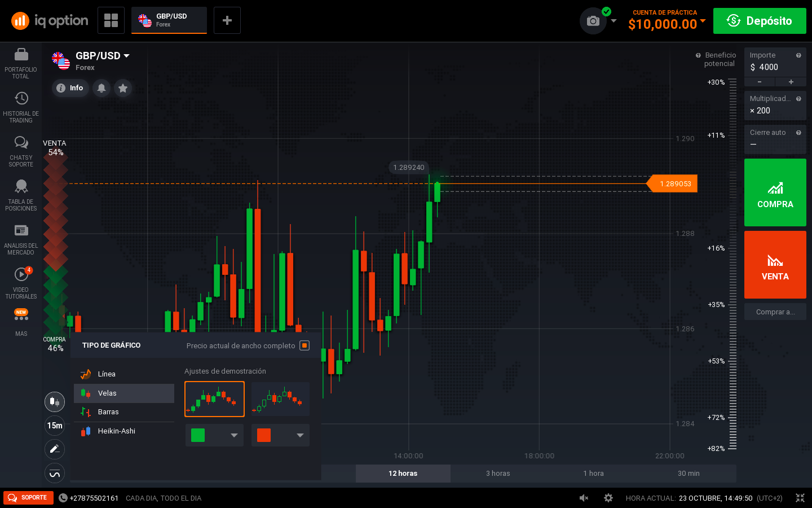Screen dimensions: 812x508
Task: Click the green COMPRA buy button
Action: point(775,192)
